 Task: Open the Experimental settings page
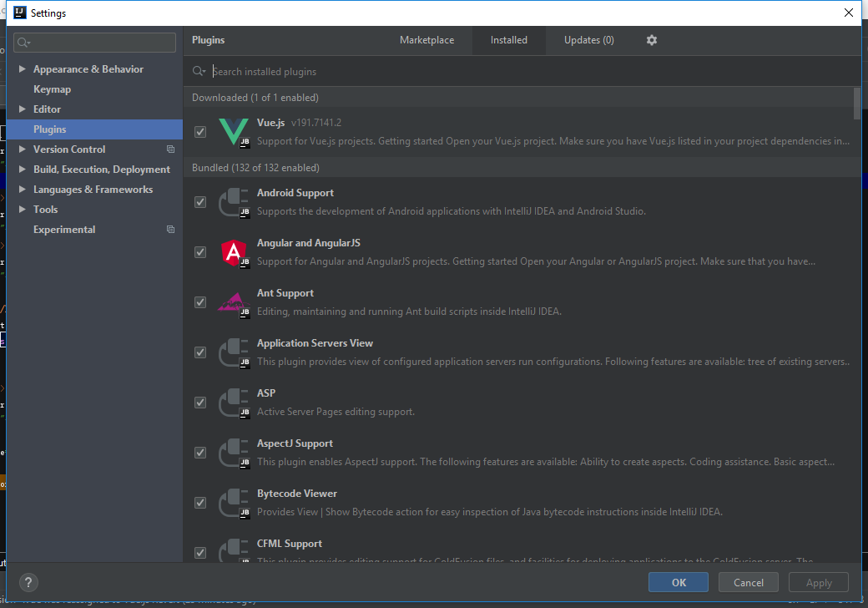coord(64,229)
